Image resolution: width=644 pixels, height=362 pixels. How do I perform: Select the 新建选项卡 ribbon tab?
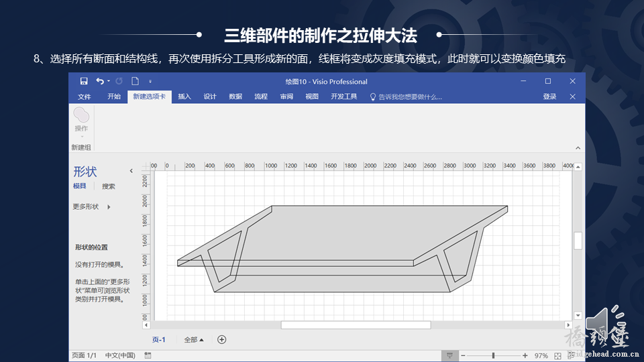(150, 97)
